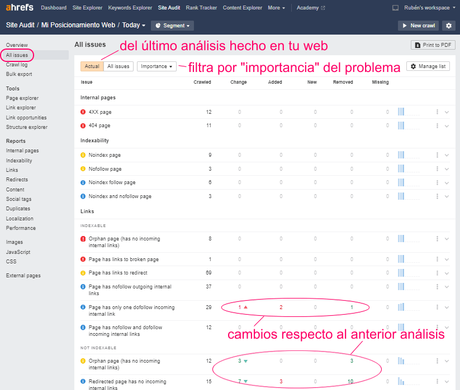Screen dimensions: 460x390
Task: Open JavaScript report in sidebar
Action: click(x=18, y=252)
